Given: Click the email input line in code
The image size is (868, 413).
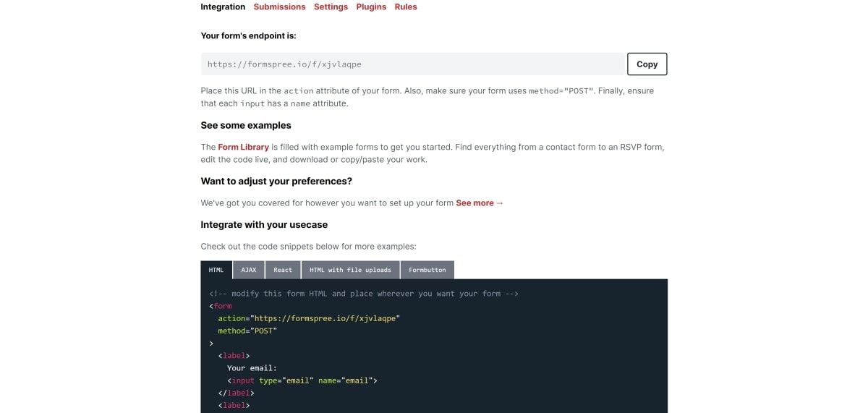Looking at the screenshot, I should click(x=302, y=380).
